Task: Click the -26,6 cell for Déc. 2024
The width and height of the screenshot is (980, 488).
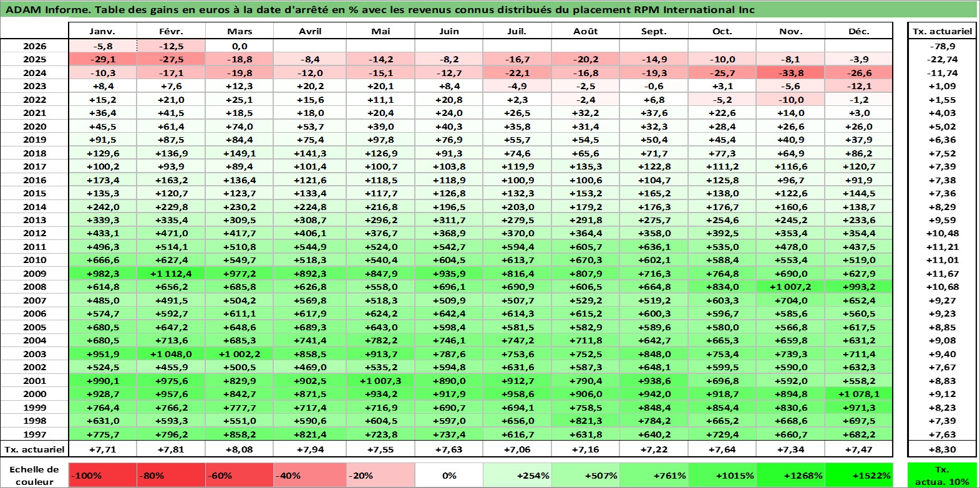Action: pyautogui.click(x=858, y=73)
